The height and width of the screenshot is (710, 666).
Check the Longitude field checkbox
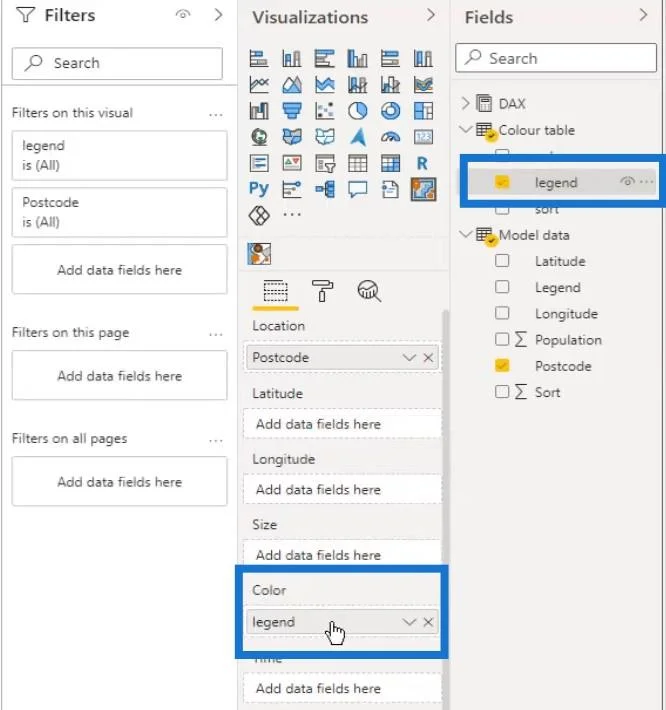pos(502,313)
